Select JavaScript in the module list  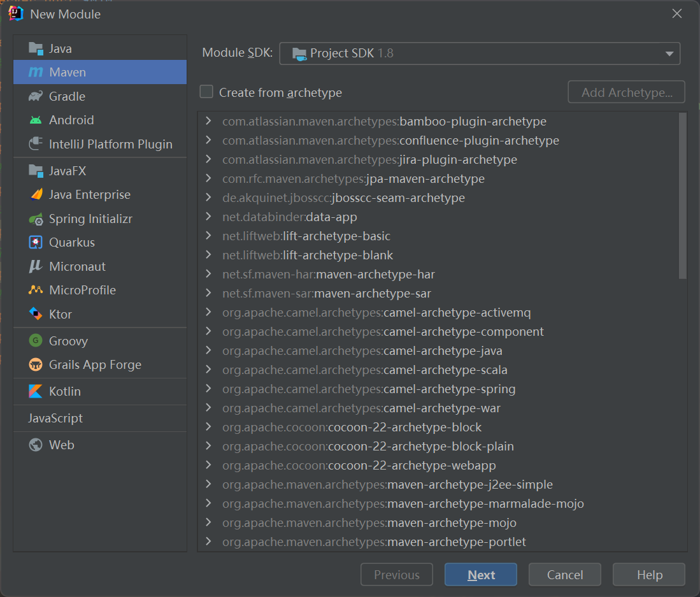click(x=55, y=418)
